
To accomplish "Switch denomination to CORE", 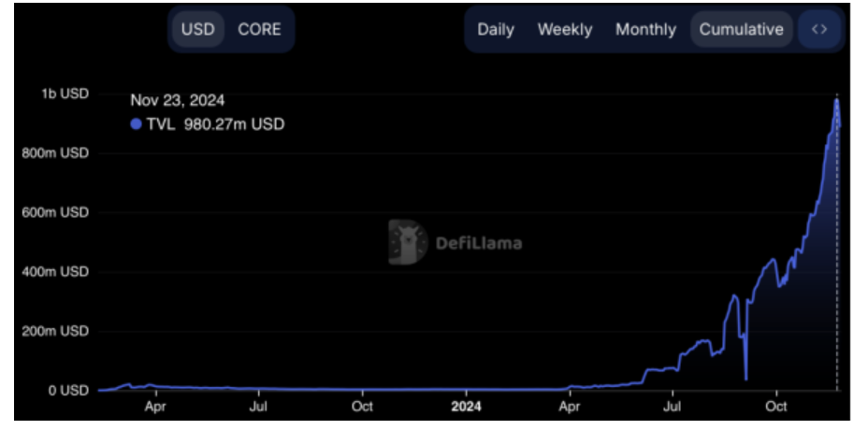I will pos(259,29).
